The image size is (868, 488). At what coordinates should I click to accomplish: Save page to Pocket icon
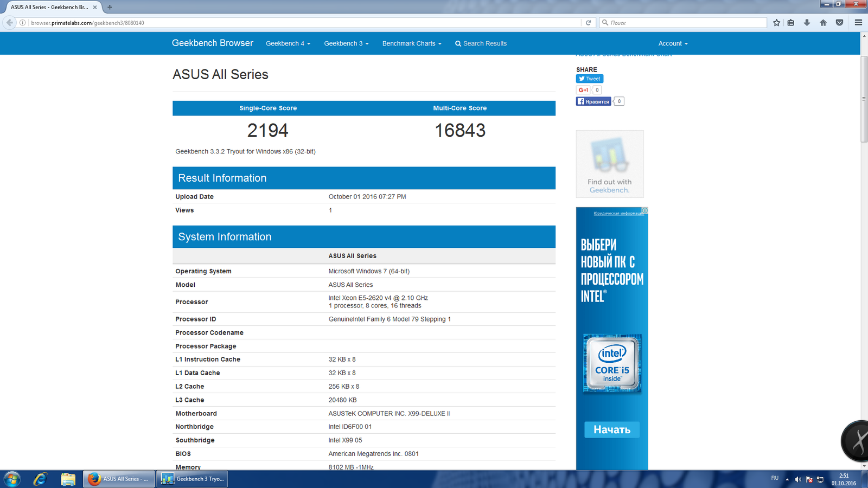[840, 23]
